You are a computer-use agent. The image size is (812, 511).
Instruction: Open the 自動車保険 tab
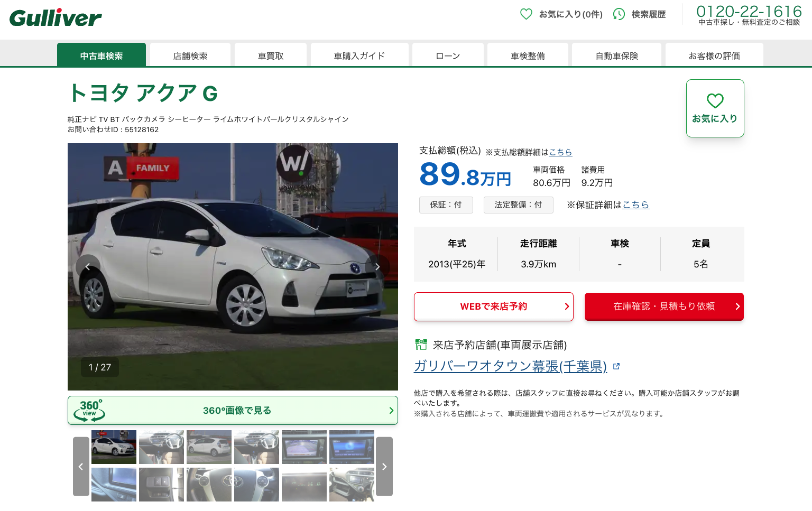pyautogui.click(x=617, y=55)
